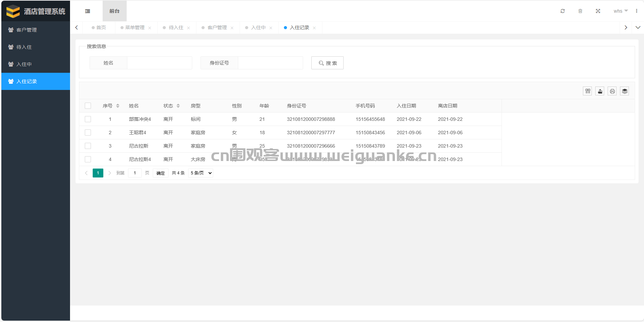Expand the tab list down chevron
The image size is (644, 322).
[x=638, y=27]
